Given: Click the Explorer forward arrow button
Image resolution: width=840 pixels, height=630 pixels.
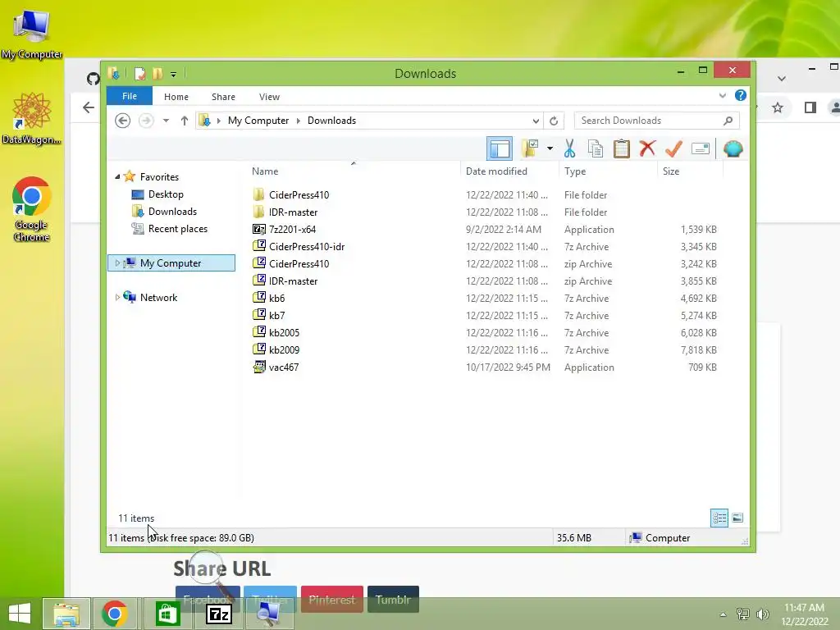Looking at the screenshot, I should tap(146, 121).
